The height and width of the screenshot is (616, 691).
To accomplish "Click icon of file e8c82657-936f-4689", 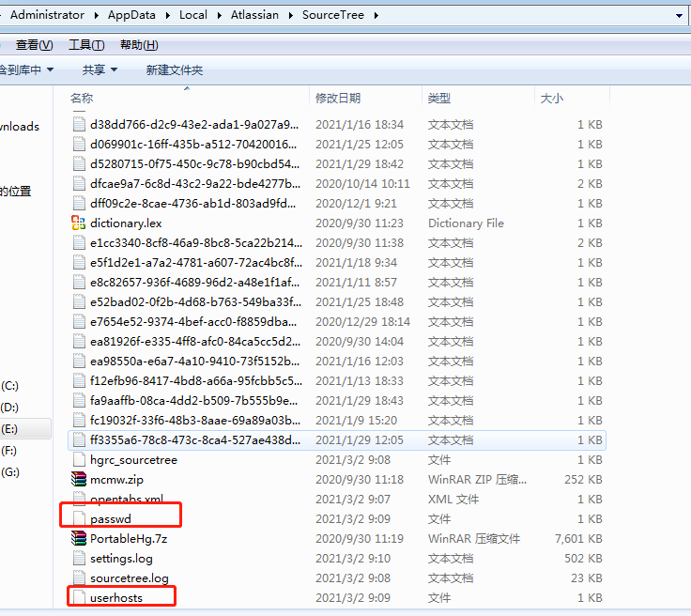I will (x=79, y=282).
